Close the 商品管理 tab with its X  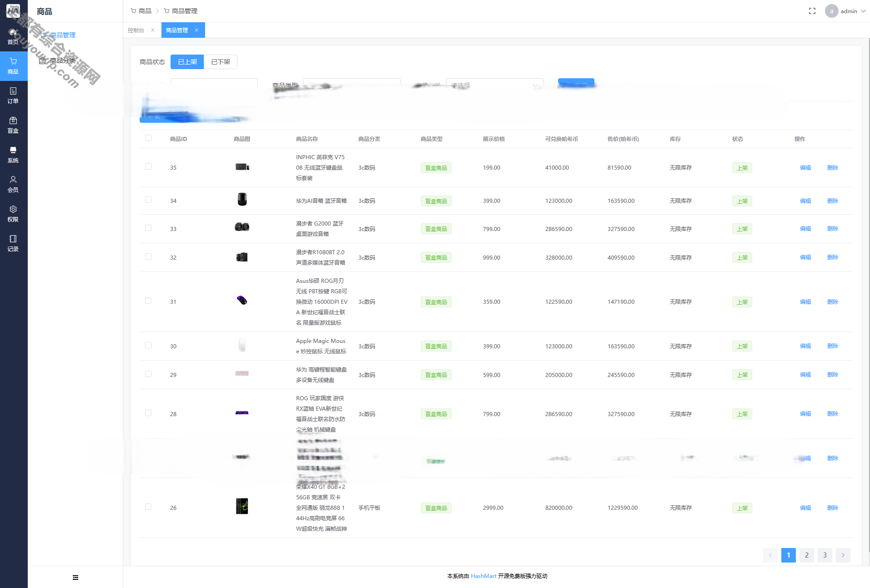[x=196, y=30]
